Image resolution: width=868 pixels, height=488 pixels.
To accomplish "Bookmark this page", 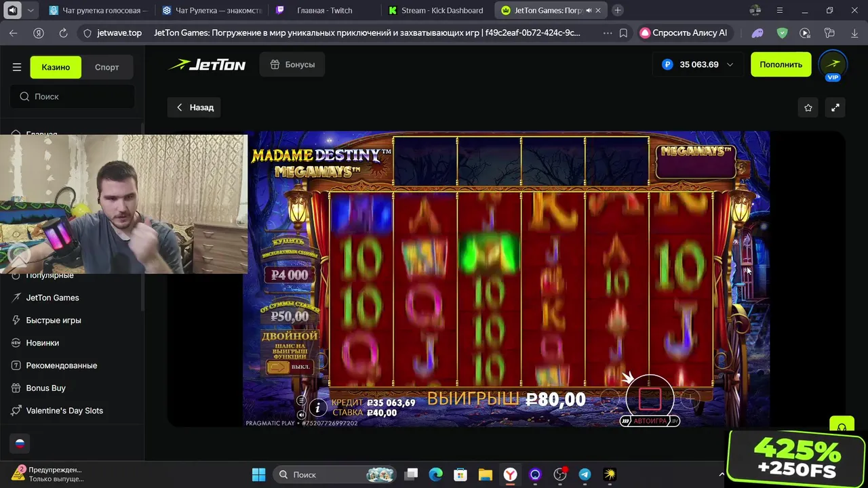I will [623, 33].
